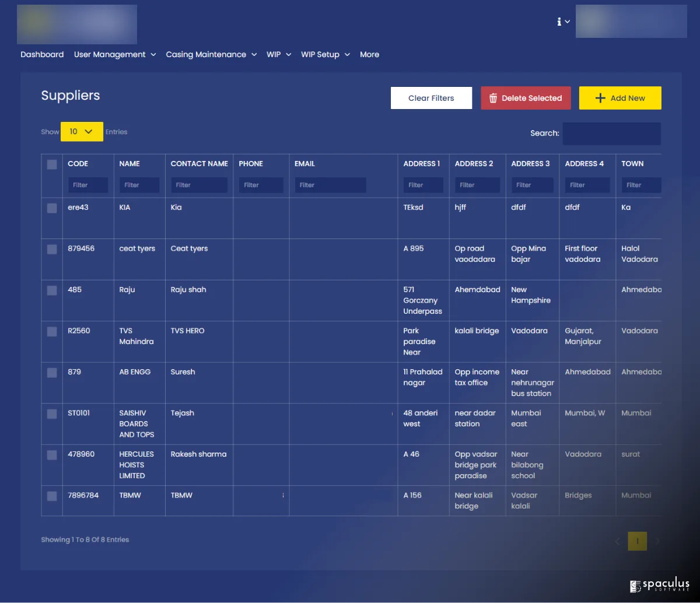This screenshot has height=603, width=700.
Task: Tick the checkbox for TBMW supplier
Action: pyautogui.click(x=52, y=496)
